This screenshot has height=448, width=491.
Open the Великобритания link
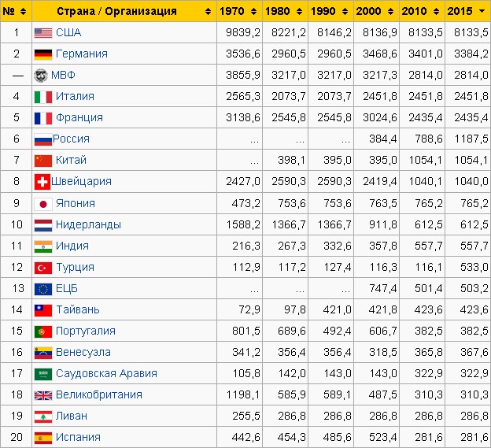99,394
